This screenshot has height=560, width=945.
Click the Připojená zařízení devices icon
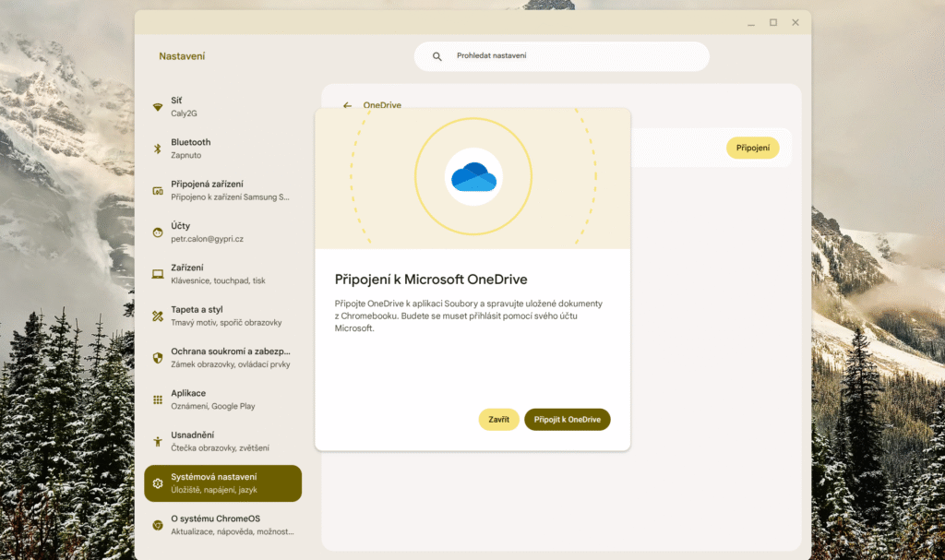click(158, 191)
